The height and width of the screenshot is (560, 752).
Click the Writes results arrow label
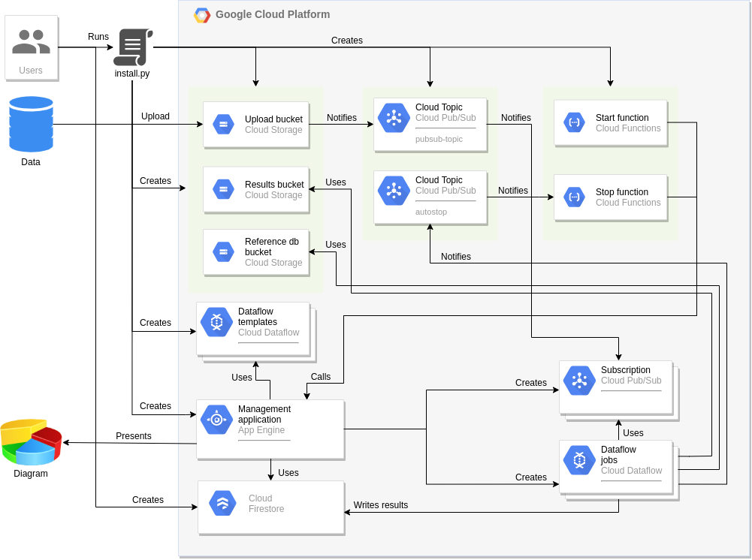coord(381,505)
